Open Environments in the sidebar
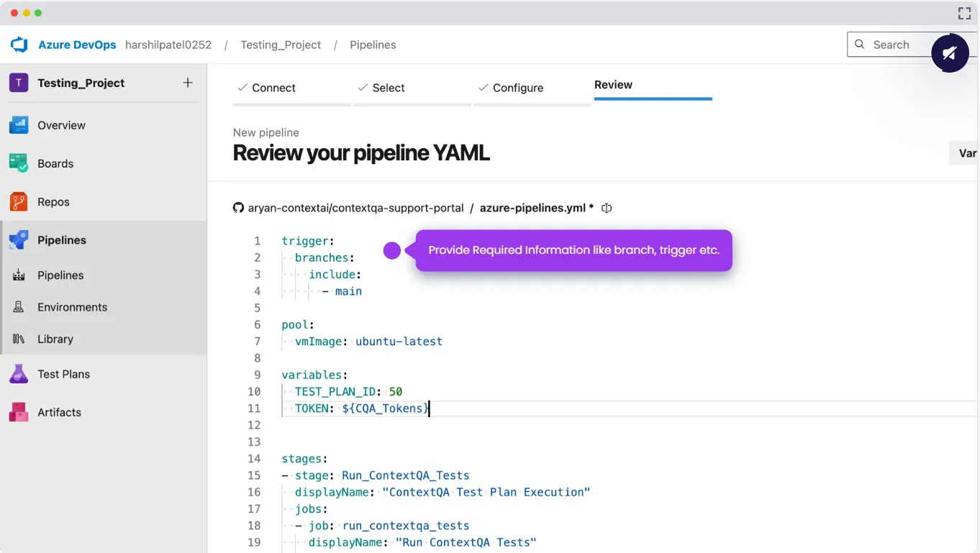 tap(72, 307)
